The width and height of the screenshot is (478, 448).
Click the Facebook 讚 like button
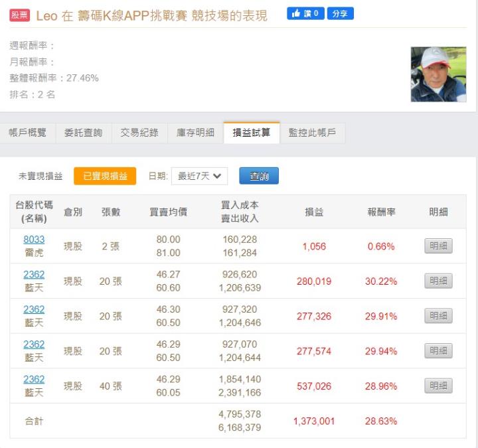click(305, 13)
